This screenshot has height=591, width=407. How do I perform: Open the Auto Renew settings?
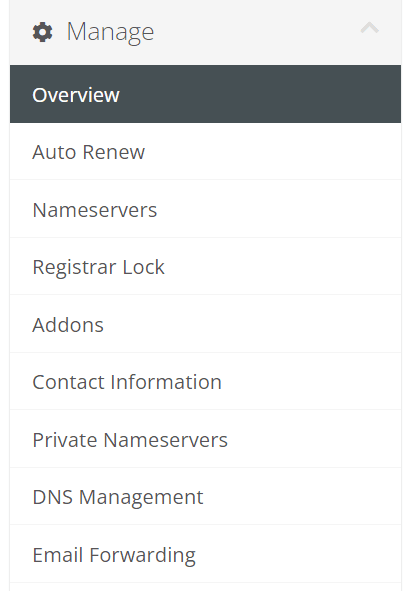(x=205, y=152)
